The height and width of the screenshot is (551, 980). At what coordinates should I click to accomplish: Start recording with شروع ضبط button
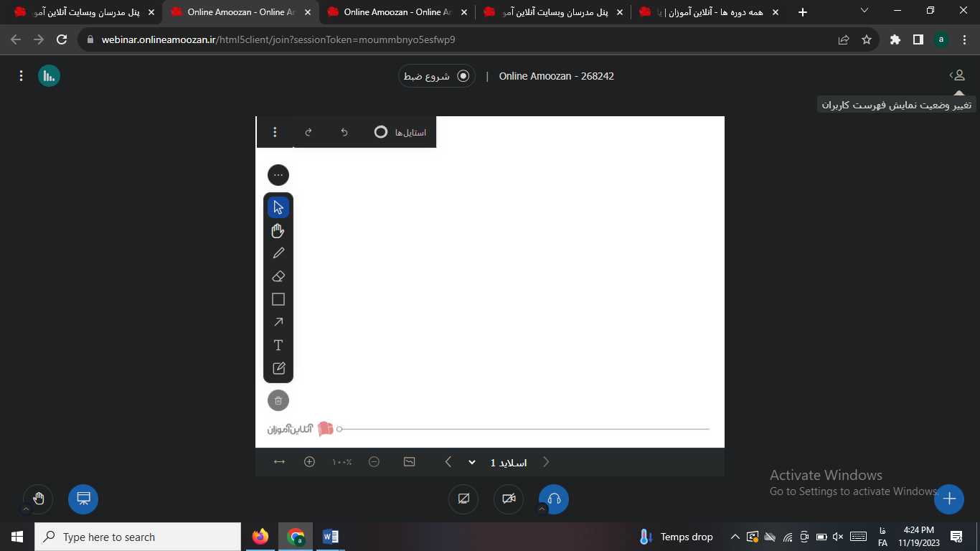tap(436, 76)
